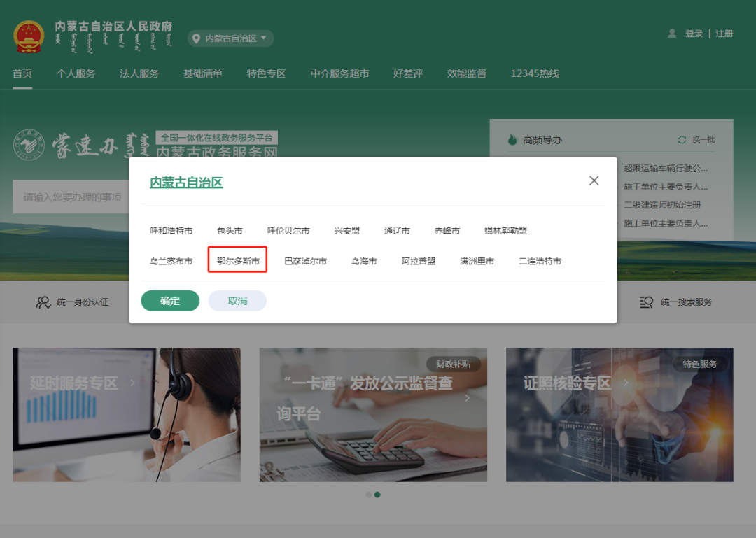Select the 阿拉善盟 region option

click(417, 261)
